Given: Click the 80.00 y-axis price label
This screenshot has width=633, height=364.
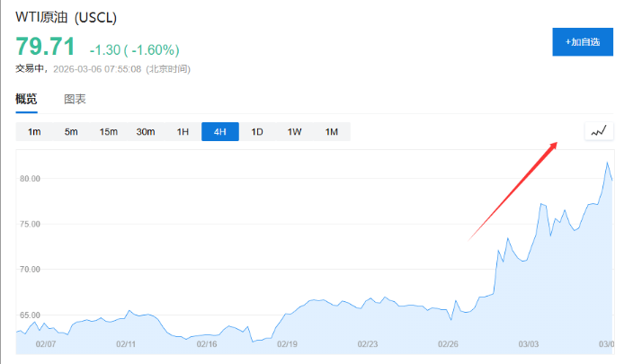Looking at the screenshot, I should [30, 178].
